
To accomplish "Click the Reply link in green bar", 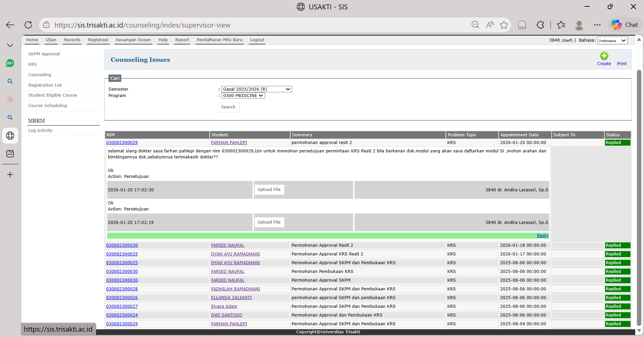I will tap(542, 236).
